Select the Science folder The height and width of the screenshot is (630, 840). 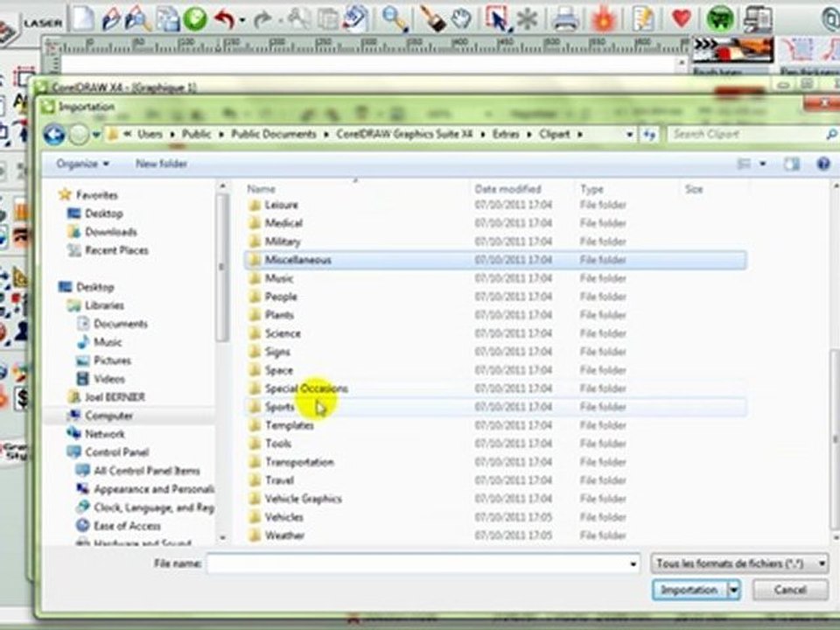pos(495,333)
